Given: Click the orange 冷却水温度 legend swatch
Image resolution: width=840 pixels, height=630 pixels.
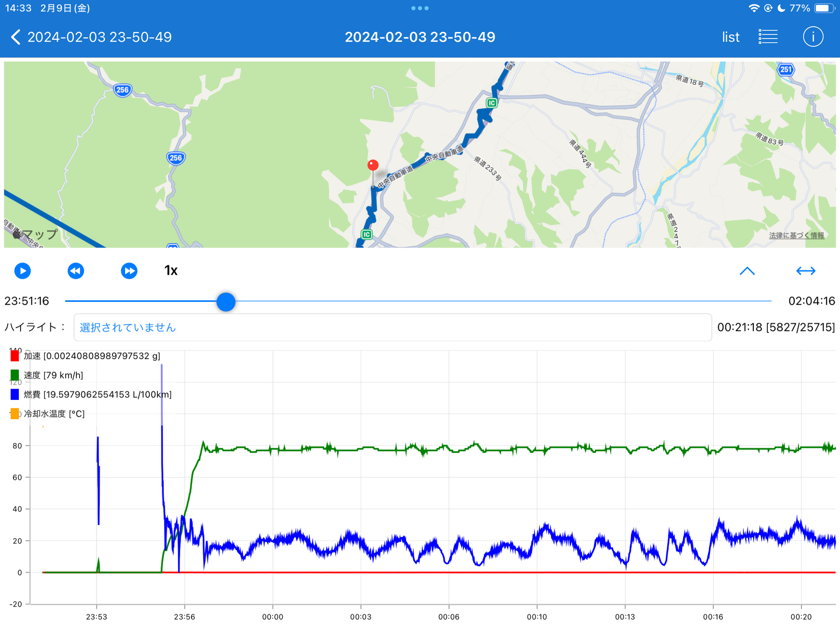Looking at the screenshot, I should 15,413.
